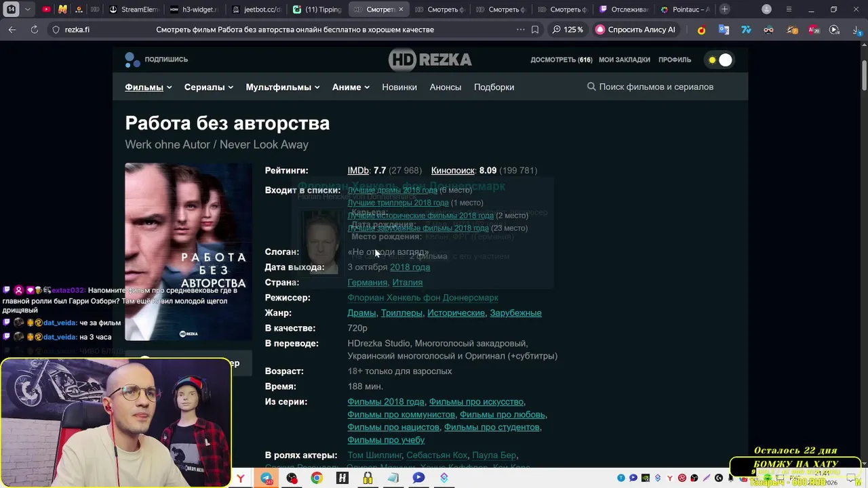Viewport: 868px width, 488px height.
Task: Open Google Chrome from the taskbar
Action: coord(317,478)
